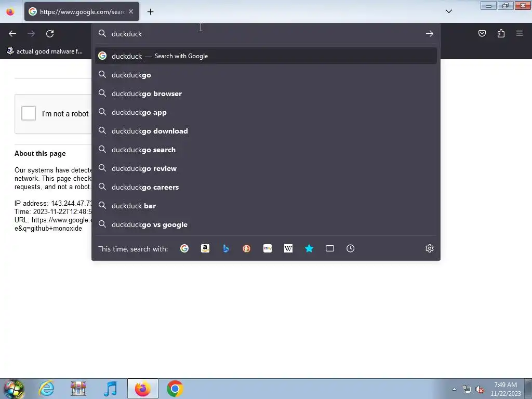The width and height of the screenshot is (532, 399).
Task: Open the muted volume tray icon
Action: click(480, 389)
